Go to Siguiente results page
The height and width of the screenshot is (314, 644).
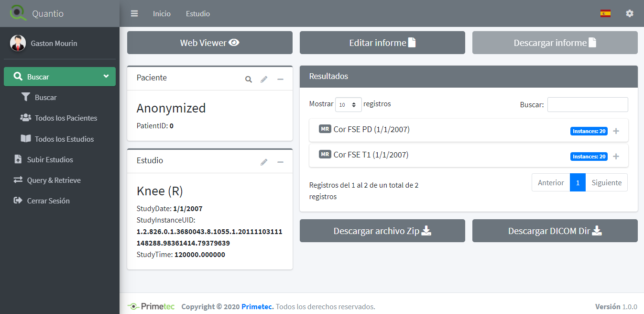606,182
